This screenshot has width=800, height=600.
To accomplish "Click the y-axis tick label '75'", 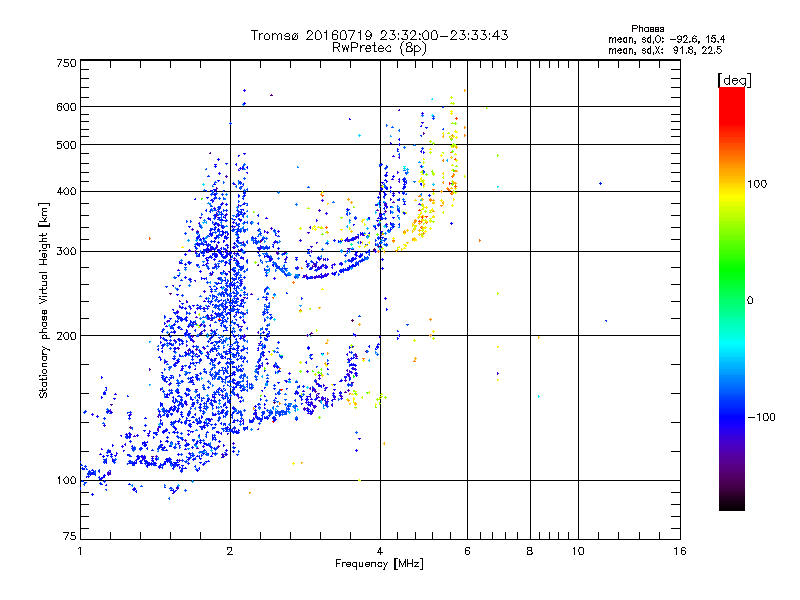I will tap(70, 536).
